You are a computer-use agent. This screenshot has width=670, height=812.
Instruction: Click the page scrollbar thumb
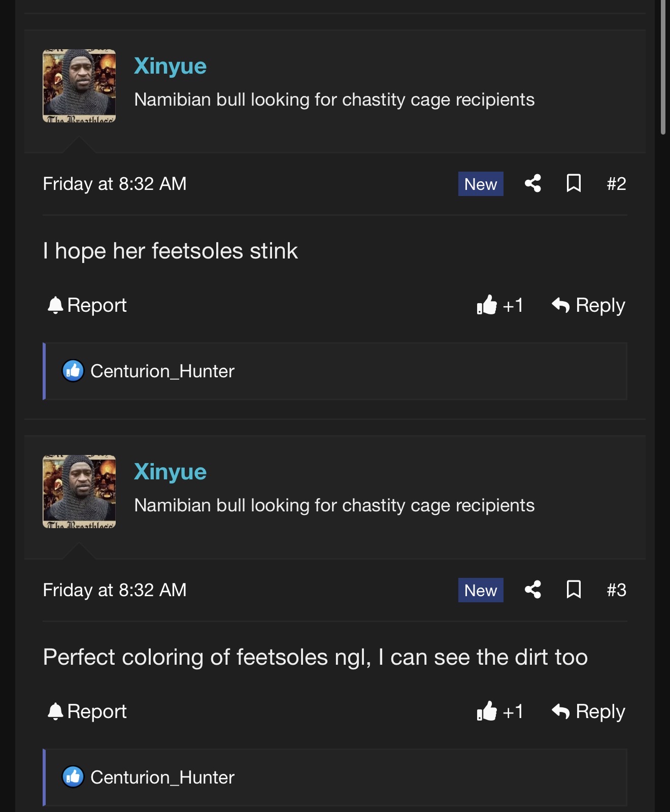click(663, 66)
